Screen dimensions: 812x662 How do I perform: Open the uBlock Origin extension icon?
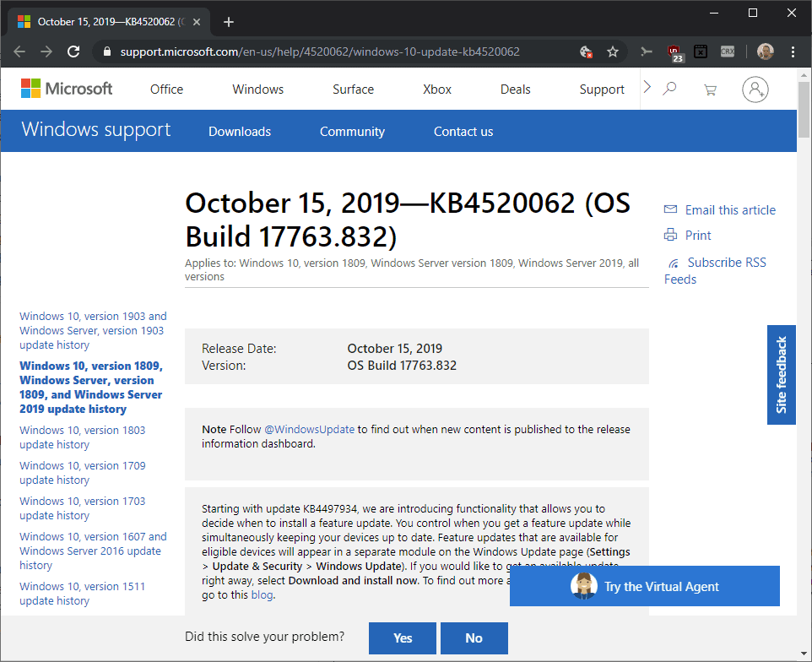674,52
